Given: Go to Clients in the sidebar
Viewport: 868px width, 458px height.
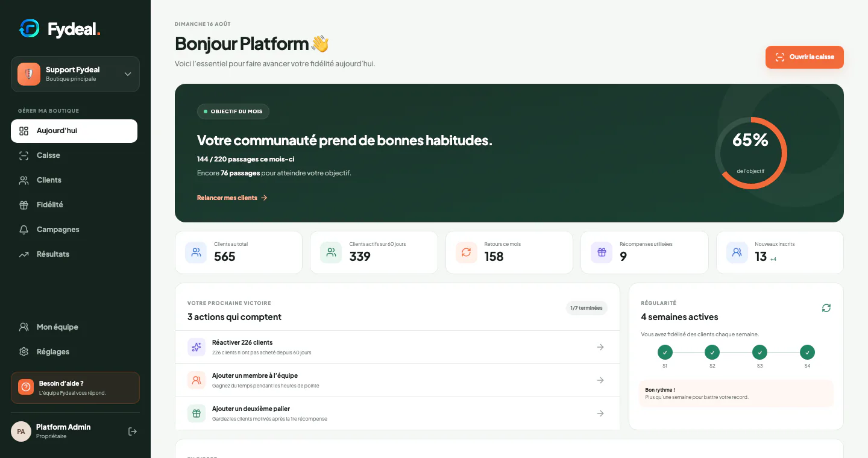Looking at the screenshot, I should tap(74, 180).
